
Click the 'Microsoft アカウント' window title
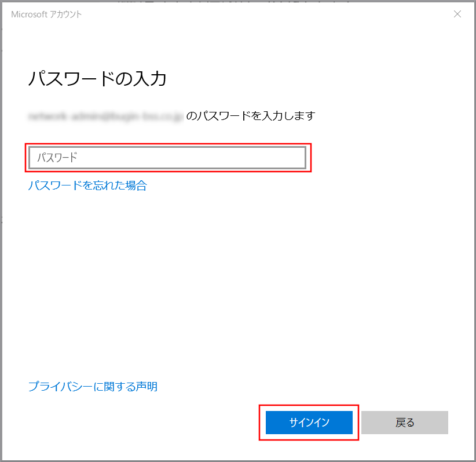pyautogui.click(x=46, y=14)
